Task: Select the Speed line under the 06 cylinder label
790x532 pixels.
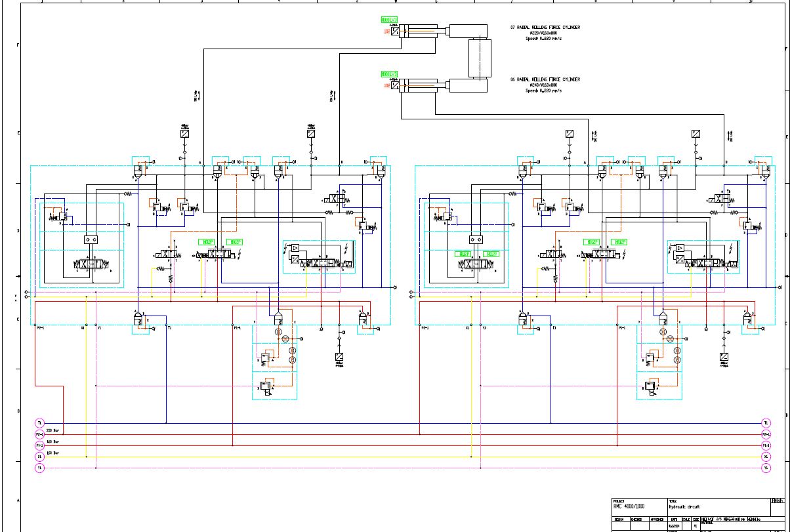Action: tap(543, 90)
